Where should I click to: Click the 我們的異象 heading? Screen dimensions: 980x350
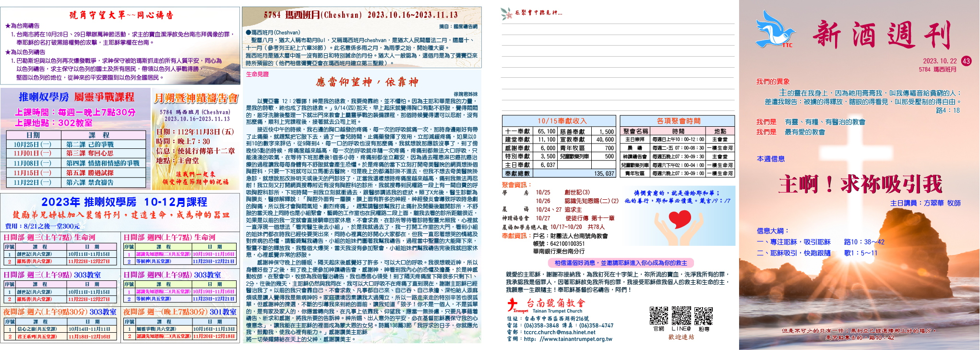773,82
